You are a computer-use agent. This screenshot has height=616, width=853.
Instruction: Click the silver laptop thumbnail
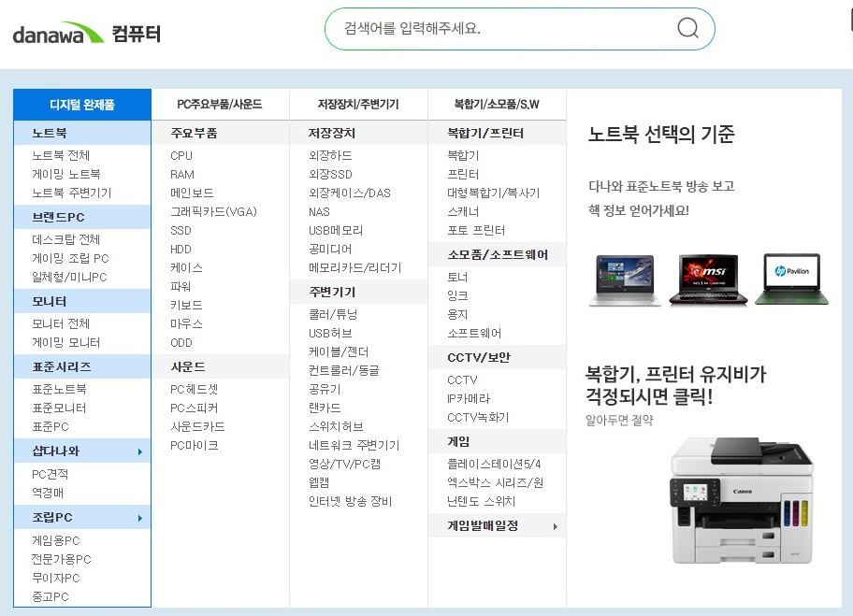point(625,280)
